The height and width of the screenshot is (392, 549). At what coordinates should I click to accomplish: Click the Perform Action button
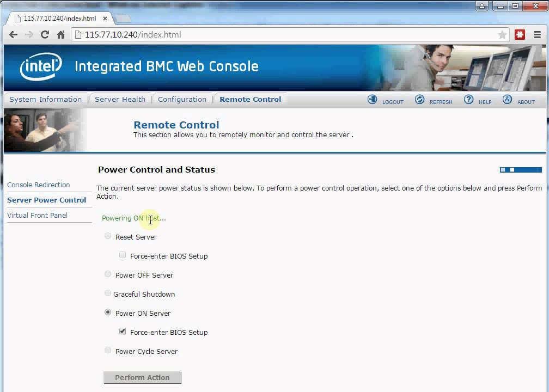[x=142, y=378]
